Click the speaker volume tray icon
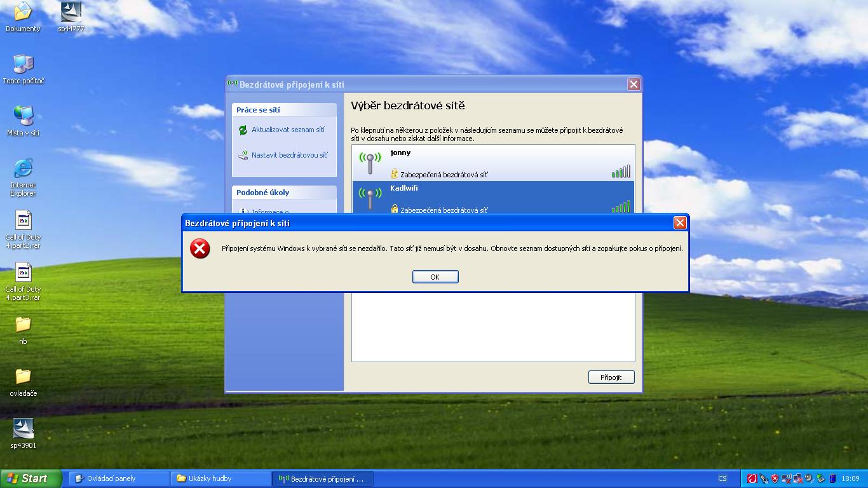This screenshot has height=488, width=868. pyautogui.click(x=809, y=478)
